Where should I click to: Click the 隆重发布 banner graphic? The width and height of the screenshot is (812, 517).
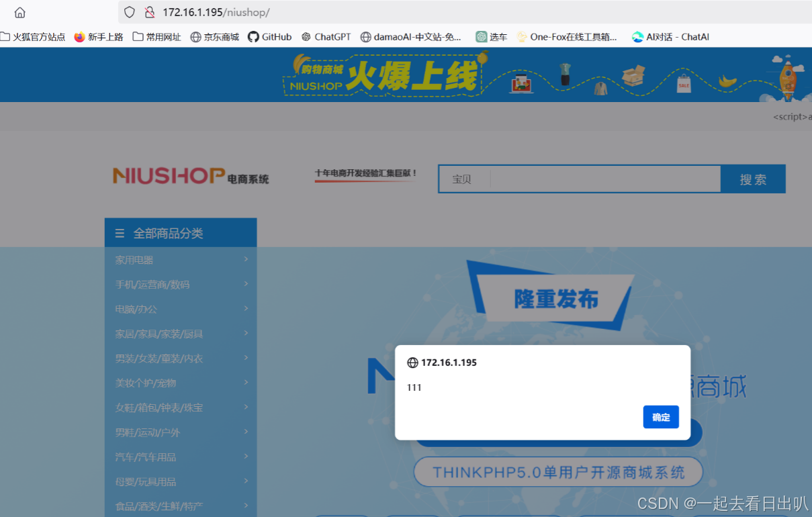point(551,296)
